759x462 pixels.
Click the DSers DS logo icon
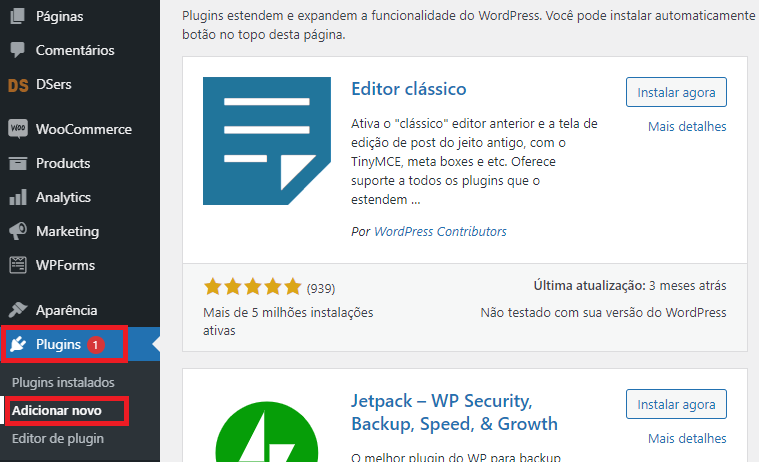[x=18, y=85]
